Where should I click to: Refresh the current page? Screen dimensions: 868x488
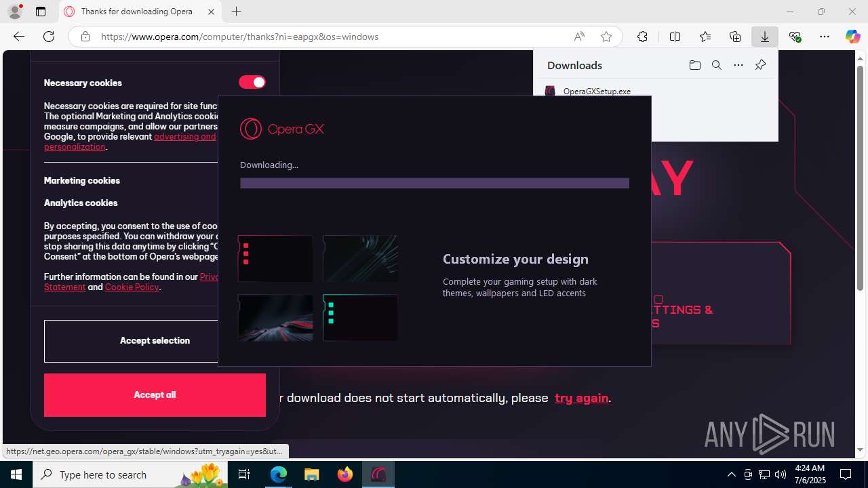click(49, 37)
